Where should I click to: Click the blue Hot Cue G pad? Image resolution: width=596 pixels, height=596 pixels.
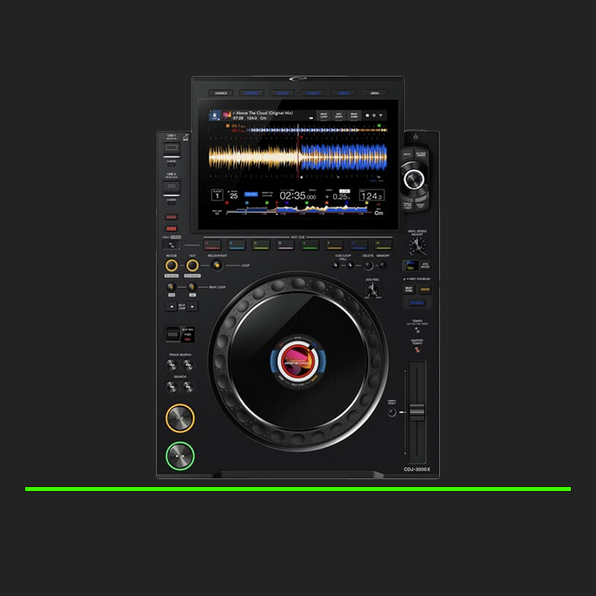coord(359,245)
